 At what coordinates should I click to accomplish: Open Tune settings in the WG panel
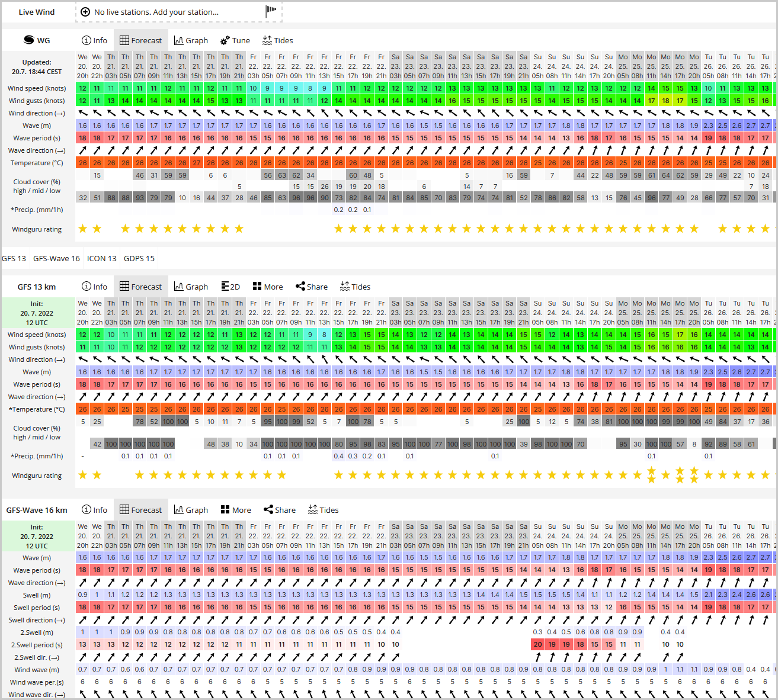[235, 40]
